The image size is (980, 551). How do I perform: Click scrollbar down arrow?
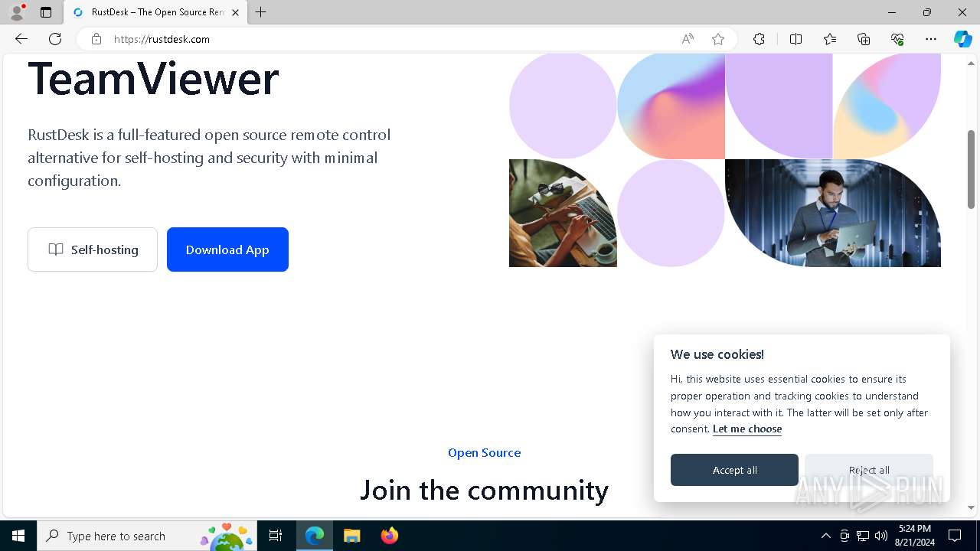point(971,508)
